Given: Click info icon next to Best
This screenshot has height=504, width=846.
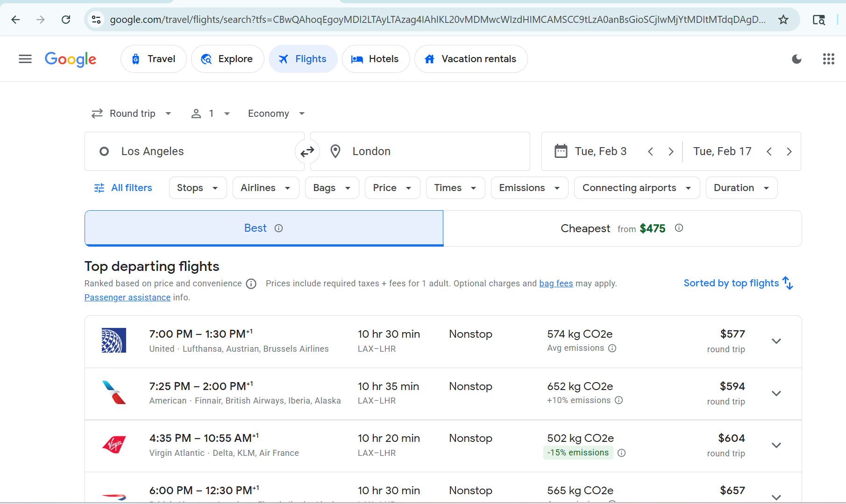Looking at the screenshot, I should click(279, 228).
